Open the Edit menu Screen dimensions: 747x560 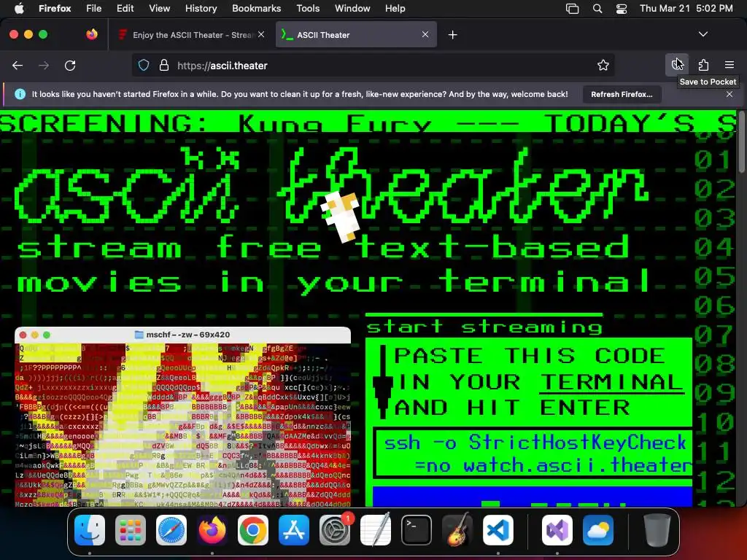(x=125, y=8)
